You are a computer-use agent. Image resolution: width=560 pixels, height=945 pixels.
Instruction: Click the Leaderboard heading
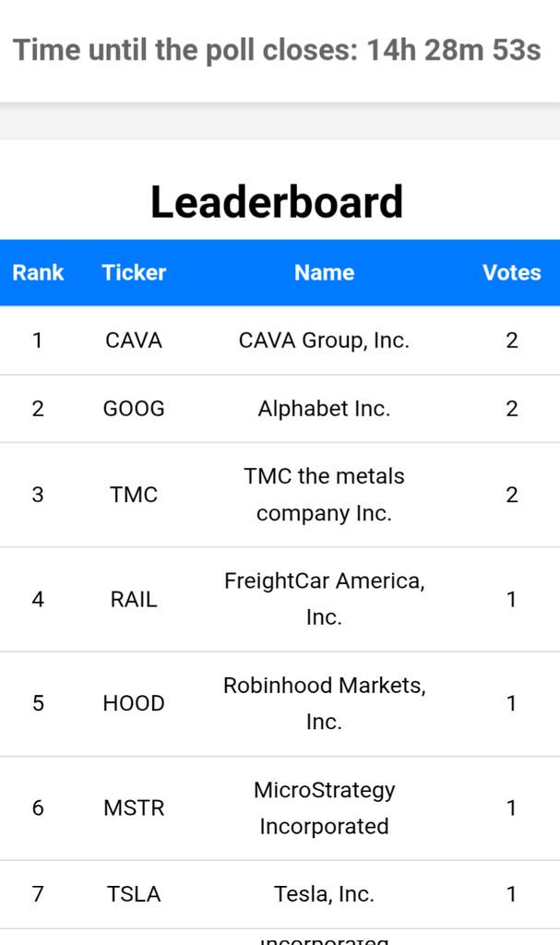pyautogui.click(x=277, y=202)
